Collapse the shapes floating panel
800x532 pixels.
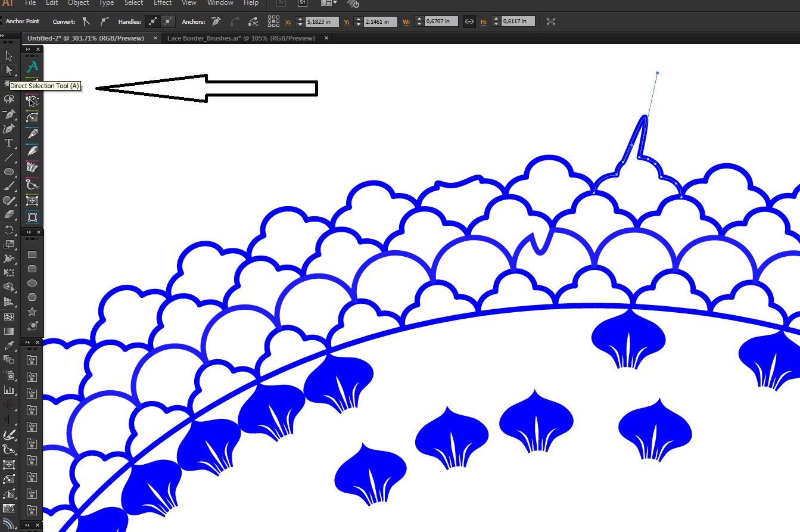(x=28, y=232)
